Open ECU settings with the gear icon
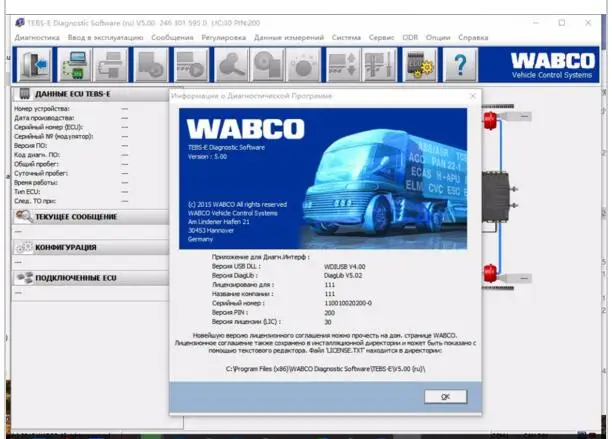Screen dimensions: 612x439 pyautogui.click(x=420, y=65)
